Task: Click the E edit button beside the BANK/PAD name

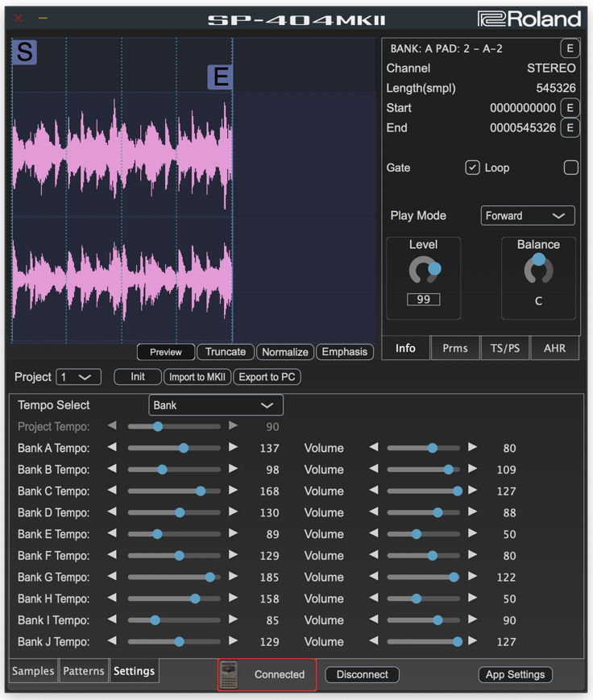Action: (x=570, y=48)
